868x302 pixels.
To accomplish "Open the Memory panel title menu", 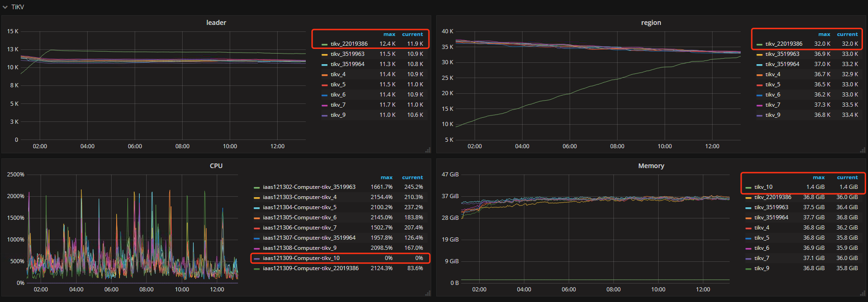I will click(651, 166).
